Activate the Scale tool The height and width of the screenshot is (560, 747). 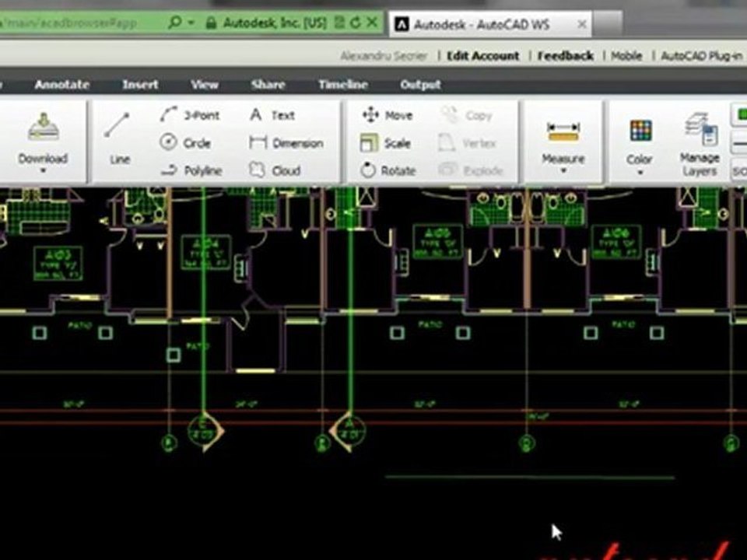click(385, 143)
